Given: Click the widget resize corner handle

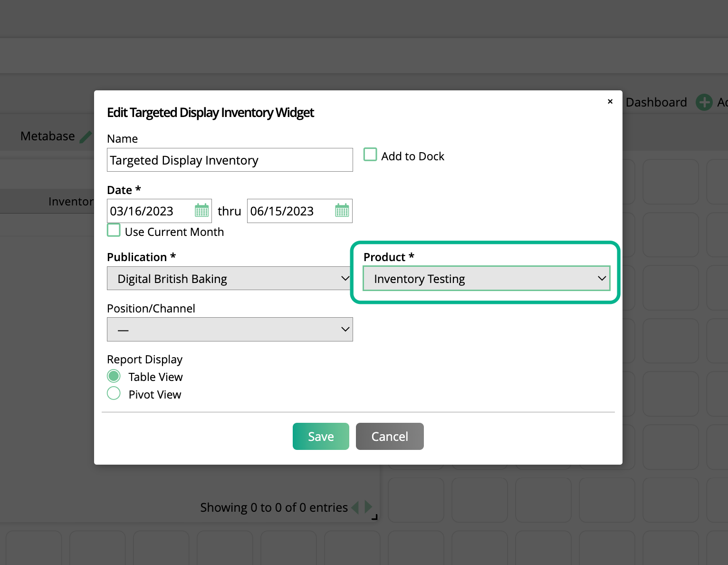Looking at the screenshot, I should (374, 517).
